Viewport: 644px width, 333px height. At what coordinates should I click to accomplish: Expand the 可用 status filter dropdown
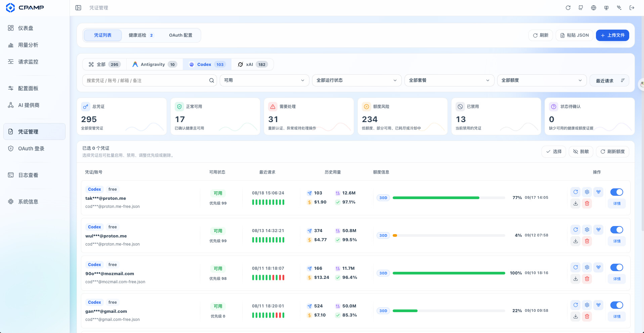tap(264, 80)
